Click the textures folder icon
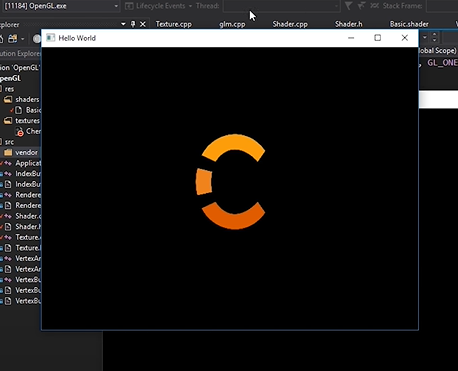458x371 pixels. [8, 121]
